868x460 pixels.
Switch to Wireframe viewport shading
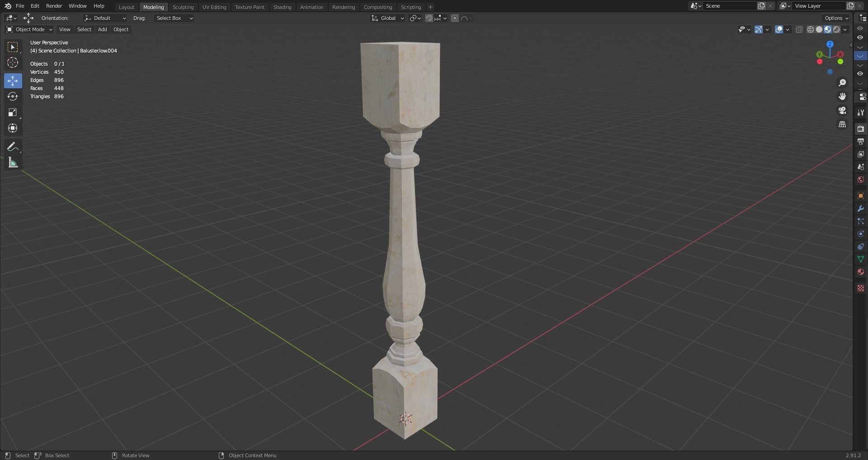811,29
